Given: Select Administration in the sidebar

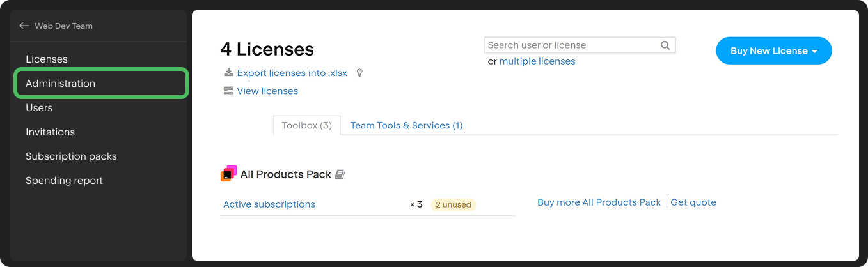Looking at the screenshot, I should pyautogui.click(x=60, y=84).
